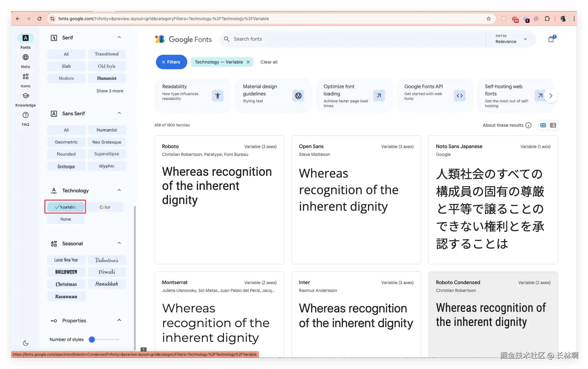
Task: Open the Knowledge graduation cap icon
Action: coord(26,96)
